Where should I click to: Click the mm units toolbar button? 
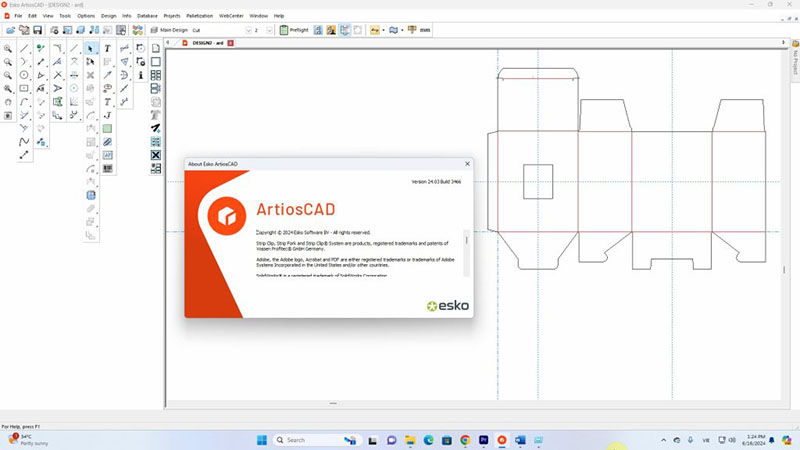(425, 30)
